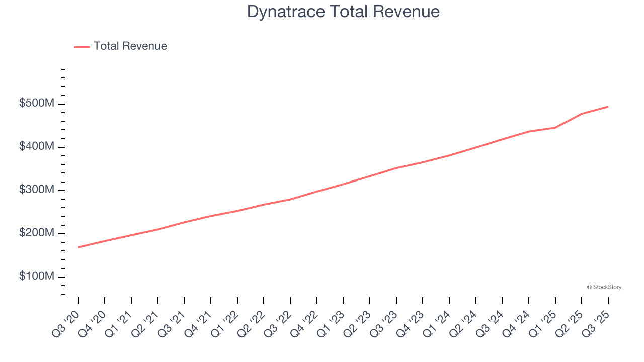Select the revenue line's highest endpoint
644x362 pixels.
tap(608, 107)
